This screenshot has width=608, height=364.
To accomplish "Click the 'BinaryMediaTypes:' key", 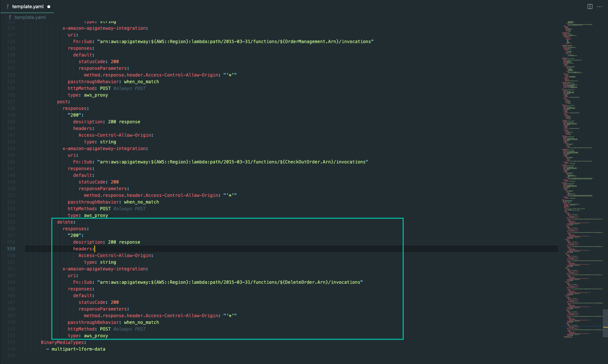I will (64, 342).
